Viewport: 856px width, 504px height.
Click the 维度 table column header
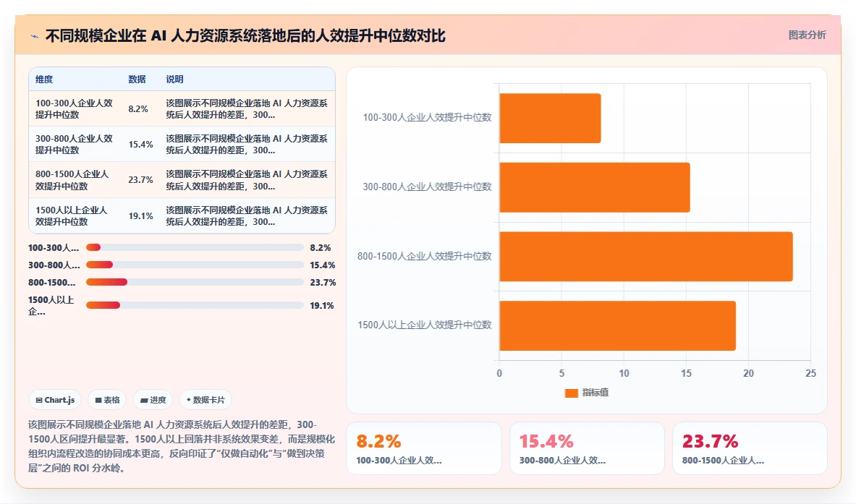[x=44, y=79]
